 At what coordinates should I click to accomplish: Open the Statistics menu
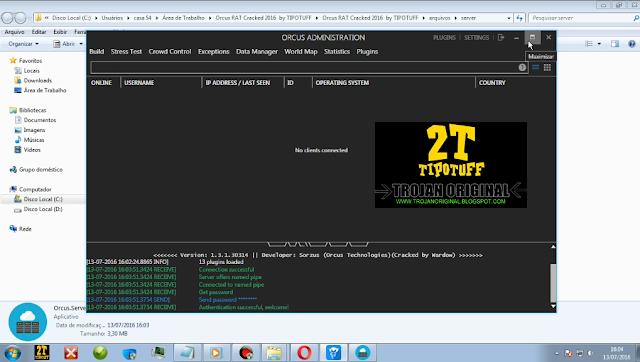tap(337, 51)
